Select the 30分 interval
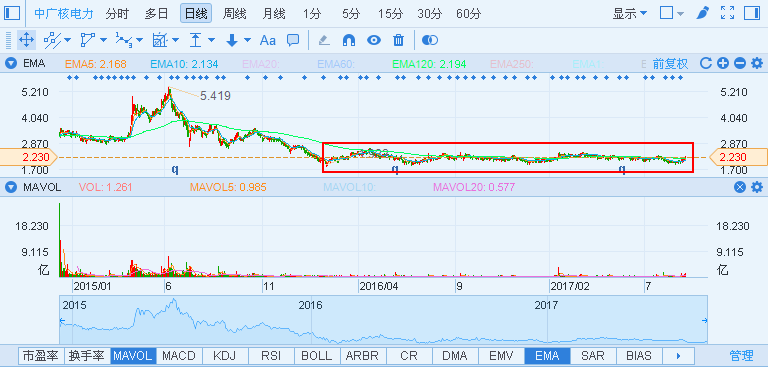The width and height of the screenshot is (768, 367). (430, 14)
